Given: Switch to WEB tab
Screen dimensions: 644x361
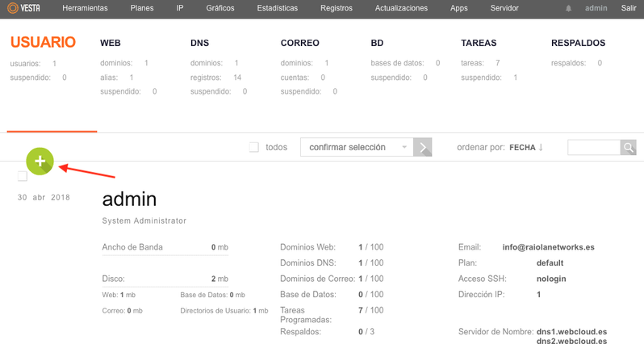Looking at the screenshot, I should pyautogui.click(x=111, y=43).
